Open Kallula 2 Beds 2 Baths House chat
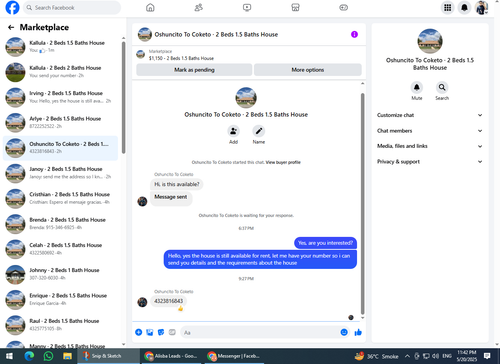 pos(61,72)
